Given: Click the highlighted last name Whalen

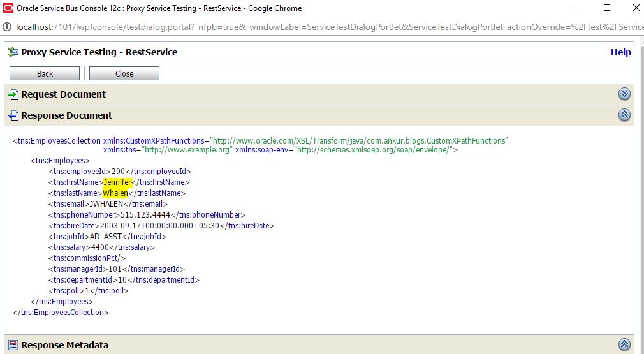Looking at the screenshot, I should click(115, 193).
